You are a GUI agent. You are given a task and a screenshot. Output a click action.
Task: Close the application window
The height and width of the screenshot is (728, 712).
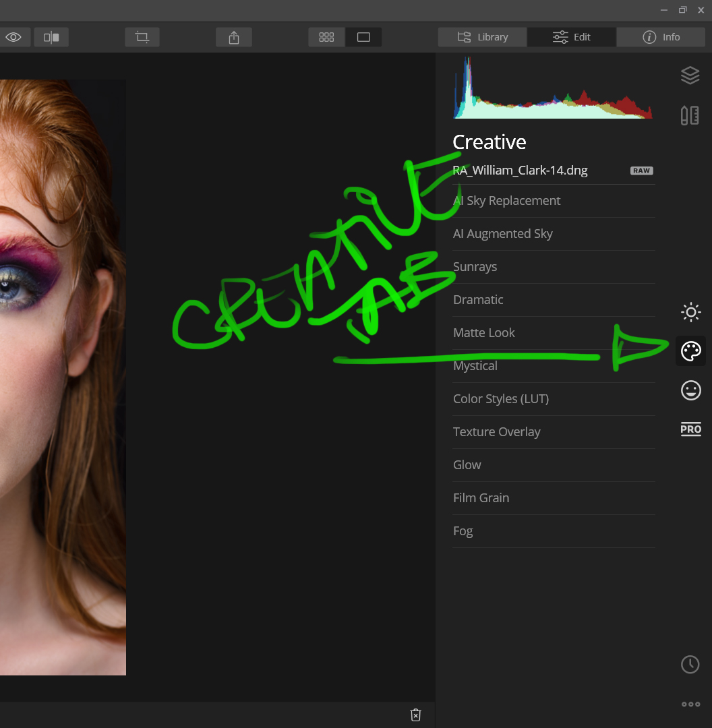point(701,9)
